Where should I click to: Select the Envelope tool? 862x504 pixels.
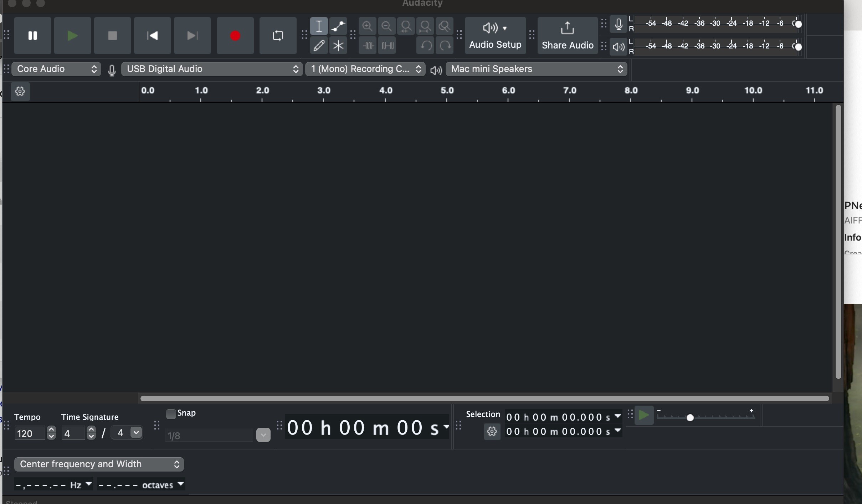338,26
